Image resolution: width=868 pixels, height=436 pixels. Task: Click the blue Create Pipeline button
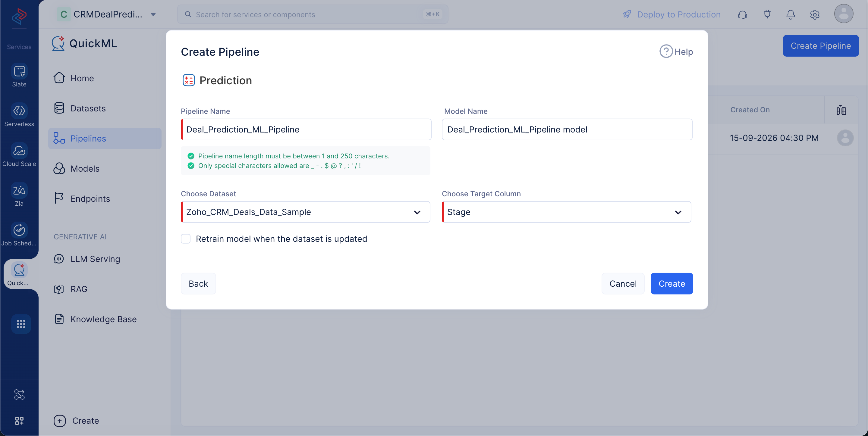(x=820, y=46)
